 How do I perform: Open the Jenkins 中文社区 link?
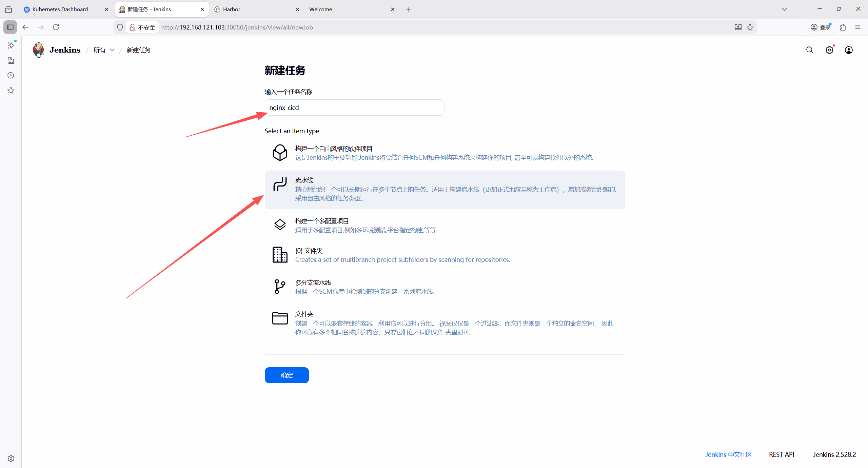click(x=728, y=454)
